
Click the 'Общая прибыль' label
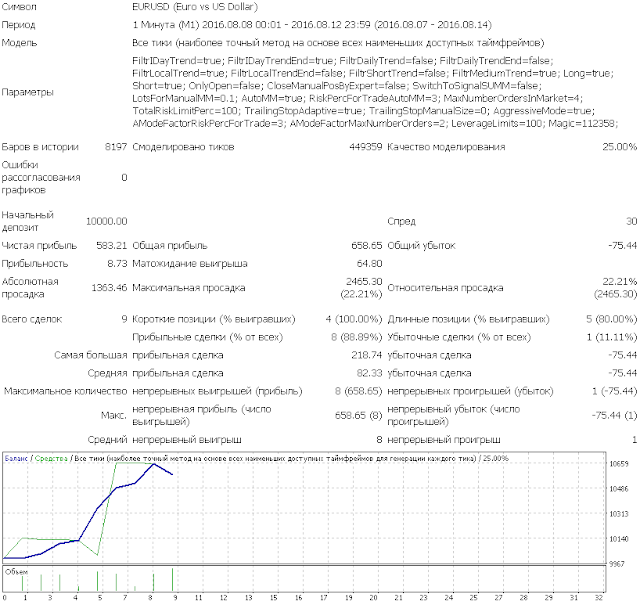(170, 246)
